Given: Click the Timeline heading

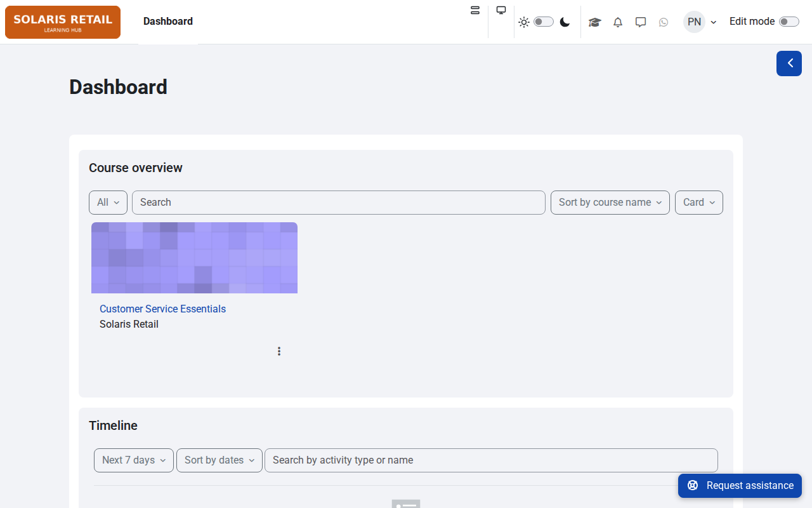Looking at the screenshot, I should point(113,425).
